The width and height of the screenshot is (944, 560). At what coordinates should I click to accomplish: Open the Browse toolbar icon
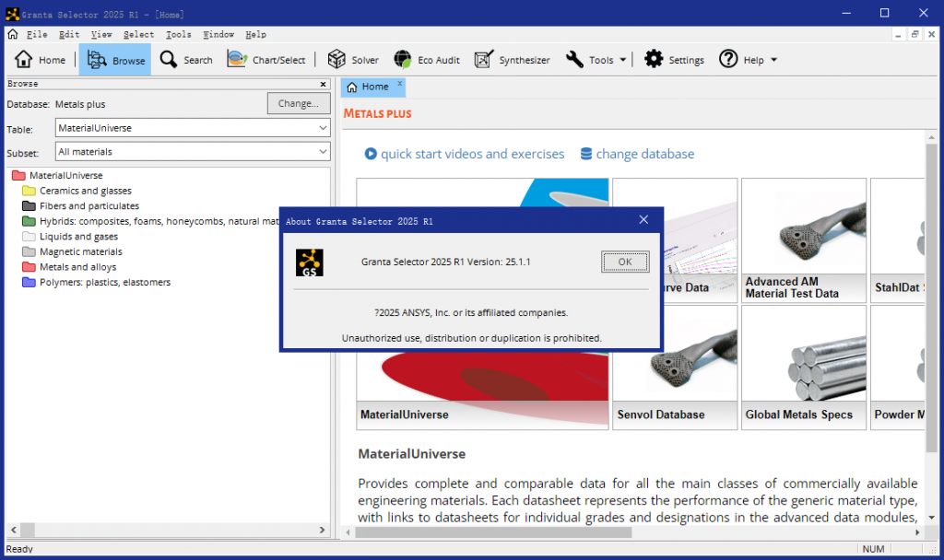pos(97,60)
